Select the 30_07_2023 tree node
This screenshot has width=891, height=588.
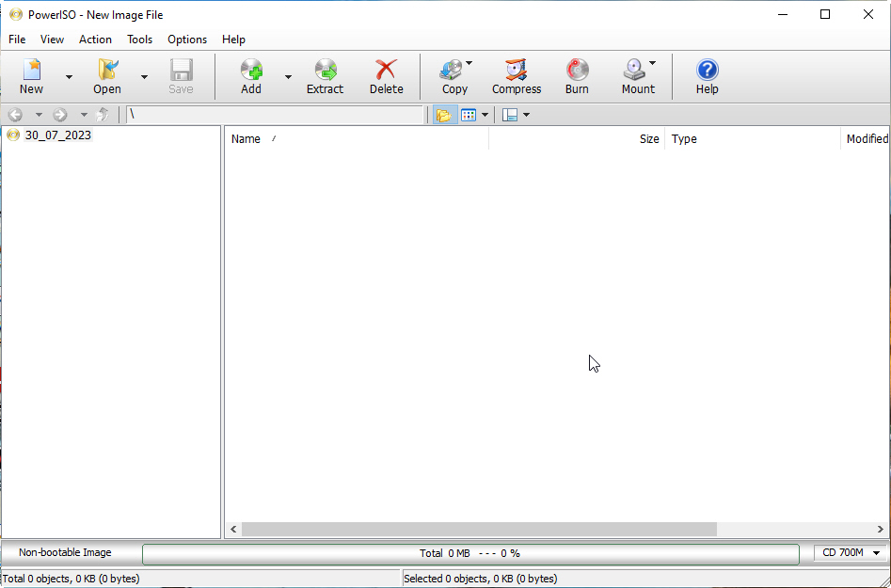pyautogui.click(x=58, y=135)
